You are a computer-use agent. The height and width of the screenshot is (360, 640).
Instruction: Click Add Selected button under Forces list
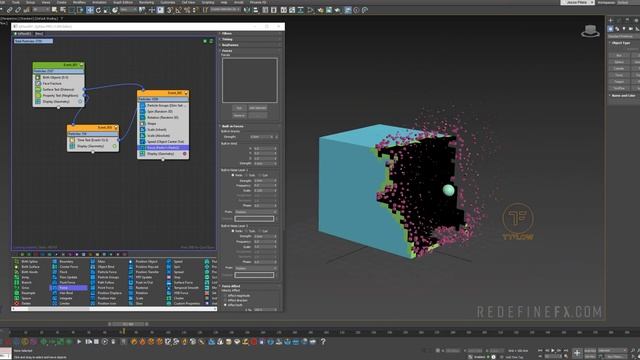click(x=258, y=108)
